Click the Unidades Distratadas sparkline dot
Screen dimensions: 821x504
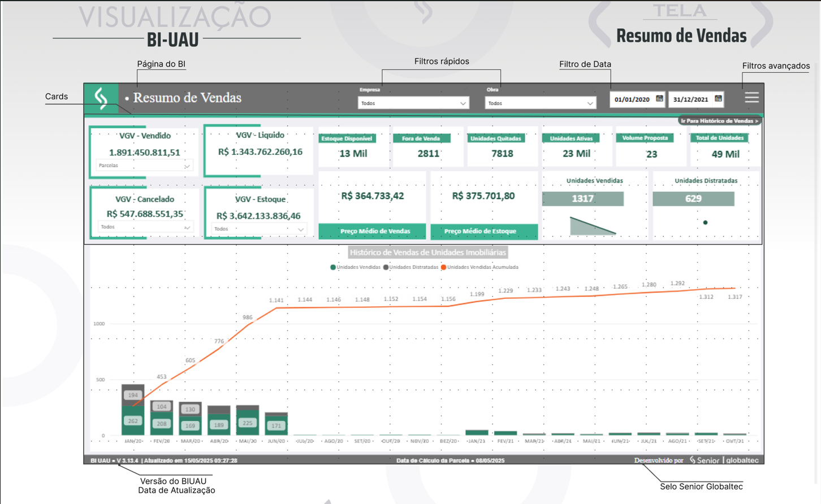click(x=705, y=223)
